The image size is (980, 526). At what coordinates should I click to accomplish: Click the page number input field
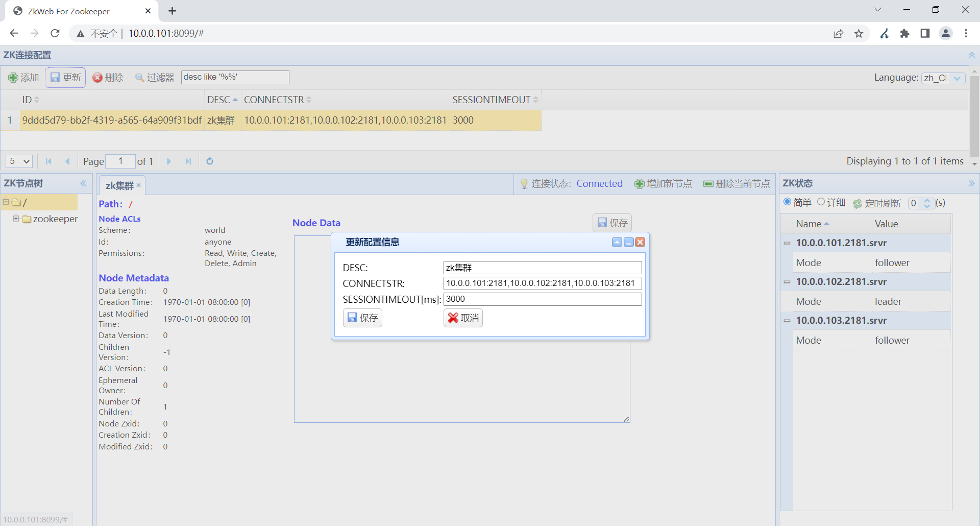tap(120, 161)
